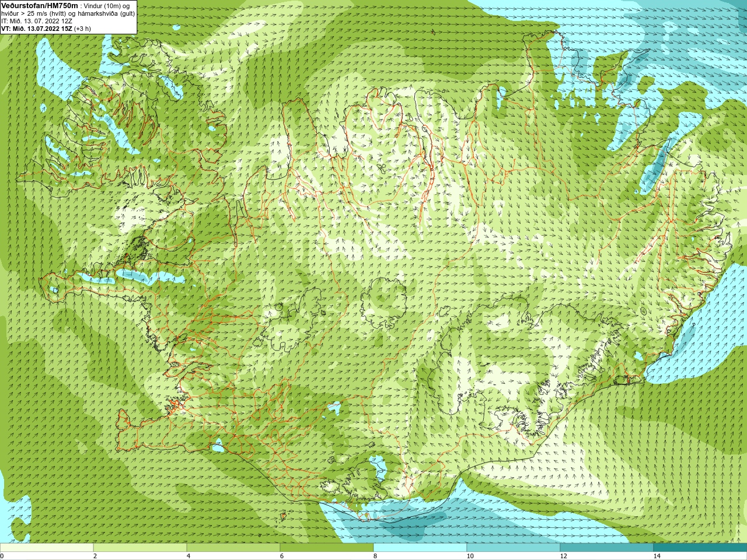Click the '6' legend scale label
This screenshot has width=747, height=560.
282,556
